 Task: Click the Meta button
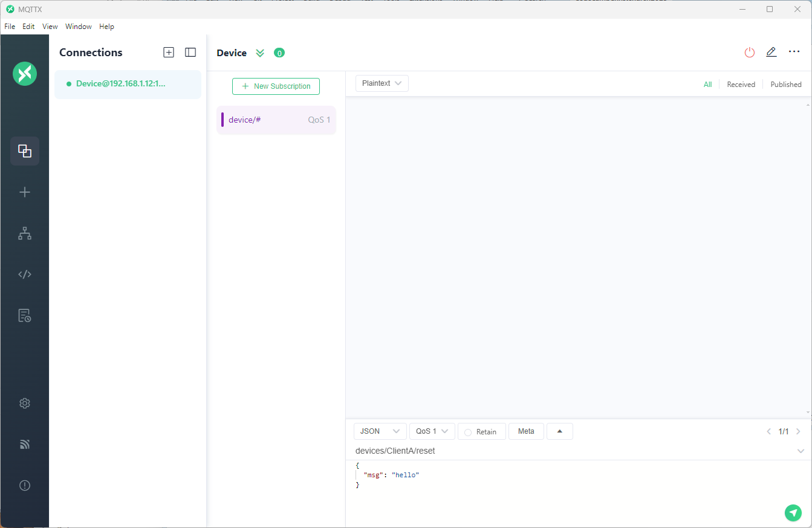(526, 431)
